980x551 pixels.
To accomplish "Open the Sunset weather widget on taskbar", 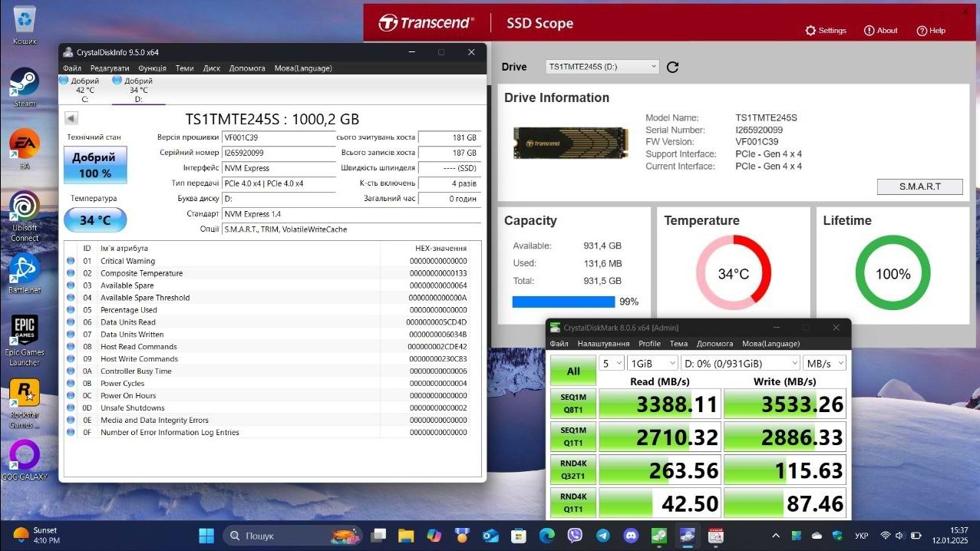I will 36,535.
